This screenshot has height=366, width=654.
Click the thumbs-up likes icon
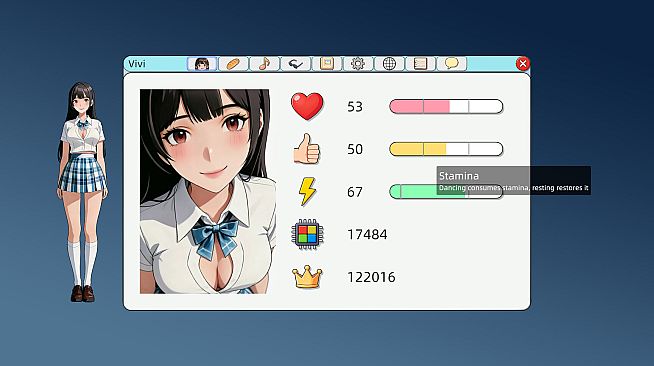(307, 149)
